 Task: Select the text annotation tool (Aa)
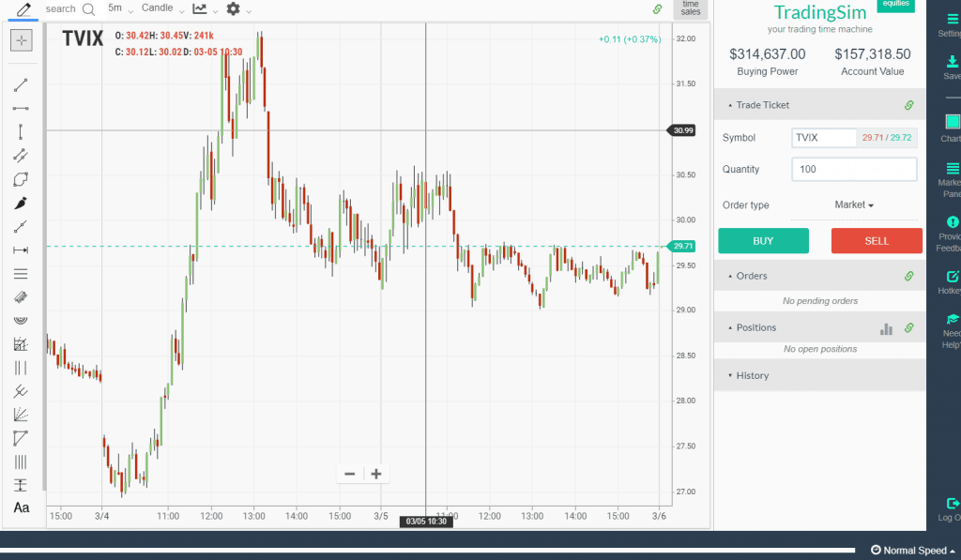21,508
